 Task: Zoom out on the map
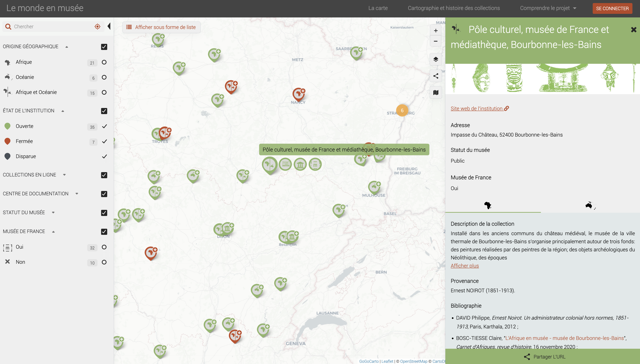pos(435,41)
